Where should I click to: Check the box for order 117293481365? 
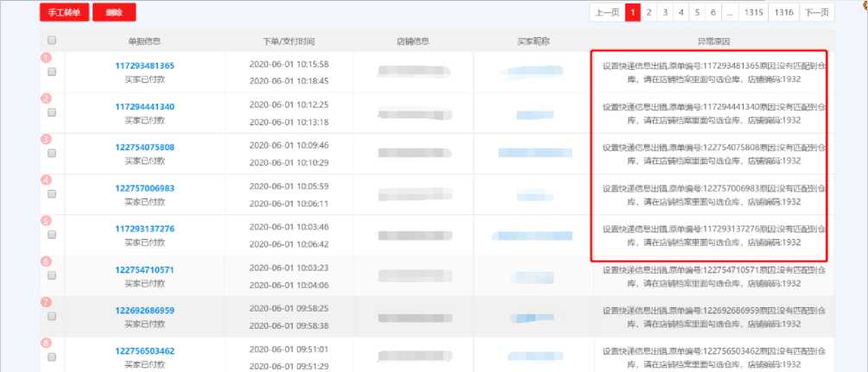click(x=52, y=72)
